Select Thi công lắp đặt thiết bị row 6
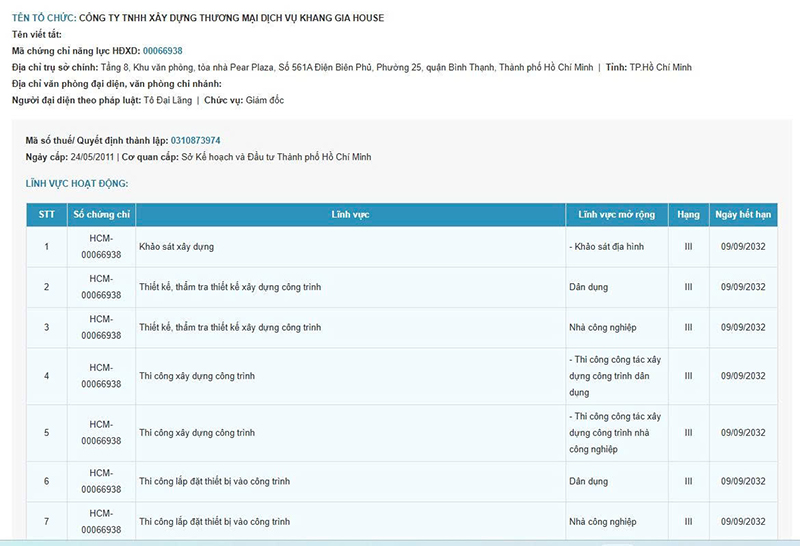 (x=214, y=481)
